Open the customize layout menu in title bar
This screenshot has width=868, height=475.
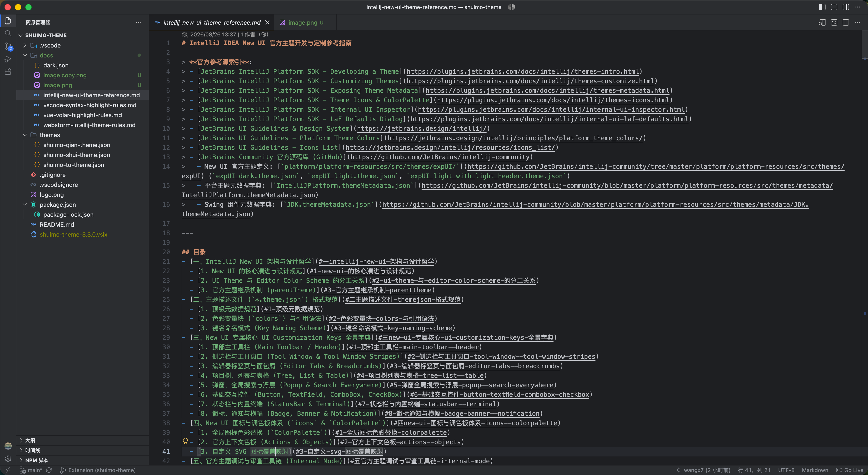click(858, 7)
